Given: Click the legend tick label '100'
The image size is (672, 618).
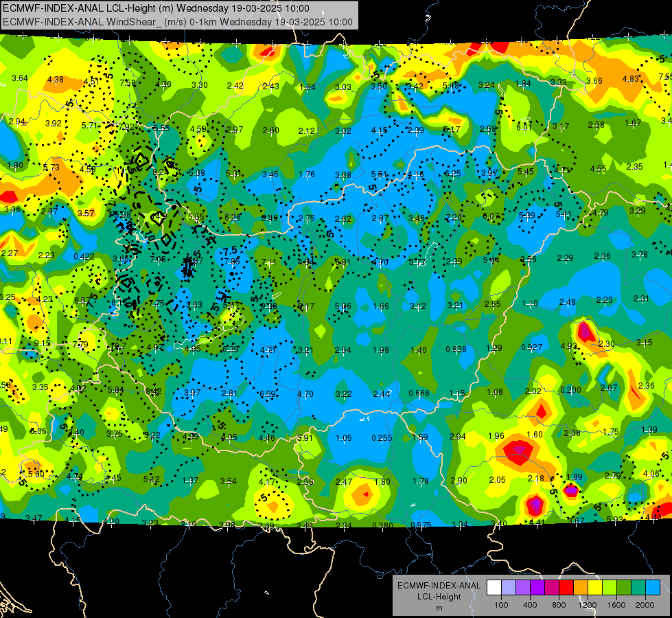Looking at the screenshot, I should pos(501,605).
